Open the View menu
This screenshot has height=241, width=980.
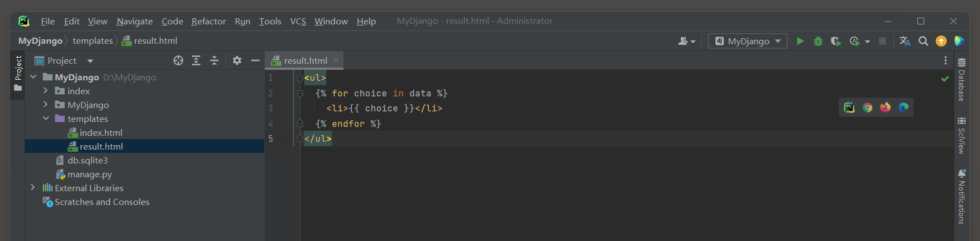(x=98, y=21)
